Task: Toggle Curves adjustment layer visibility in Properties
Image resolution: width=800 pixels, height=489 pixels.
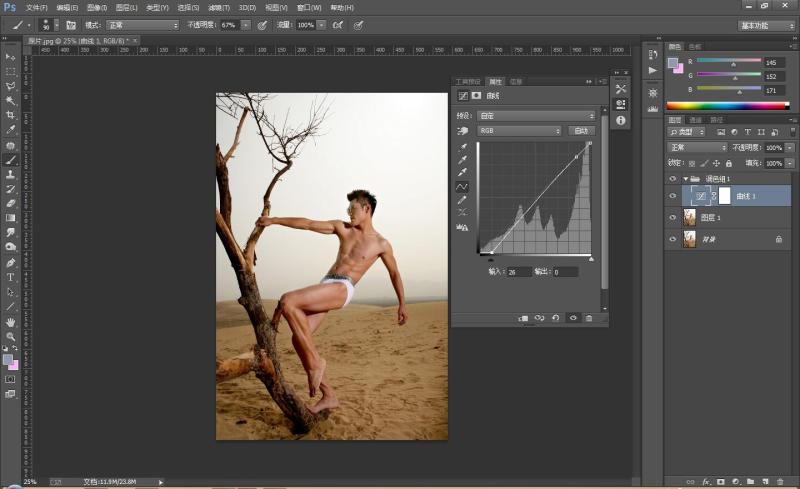Action: click(x=573, y=318)
